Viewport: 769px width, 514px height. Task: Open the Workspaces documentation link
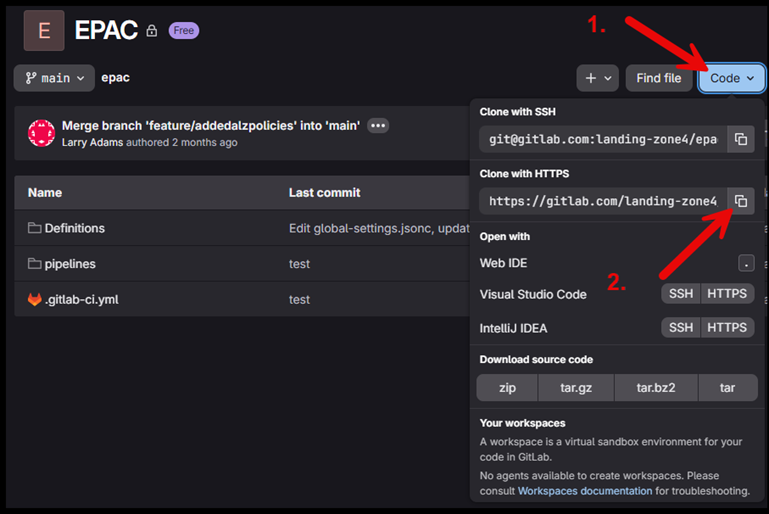[585, 491]
